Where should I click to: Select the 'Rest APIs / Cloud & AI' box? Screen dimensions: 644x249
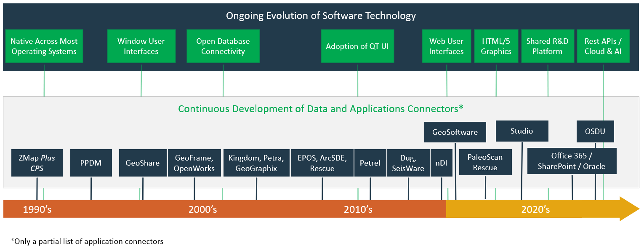tap(603, 46)
